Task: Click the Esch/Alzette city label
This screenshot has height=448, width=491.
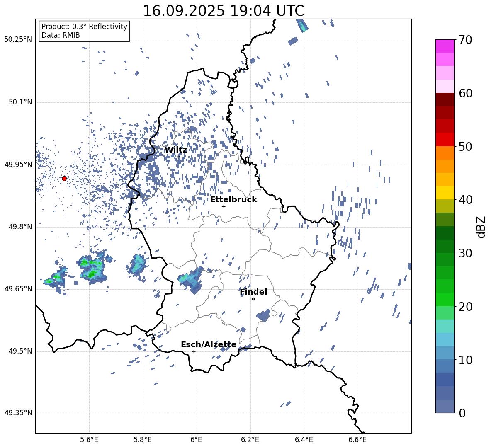Action: (209, 345)
